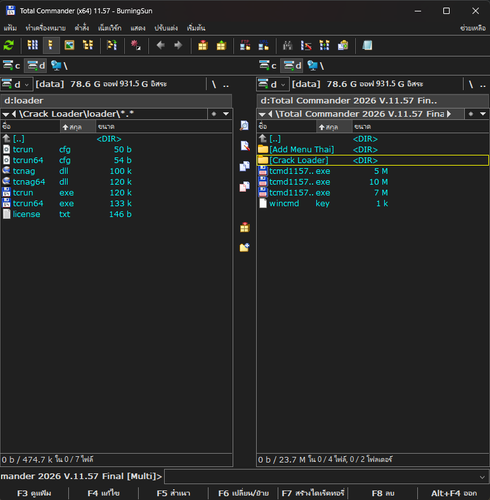
Task: Toggle the full details view button
Action: pos(51,45)
